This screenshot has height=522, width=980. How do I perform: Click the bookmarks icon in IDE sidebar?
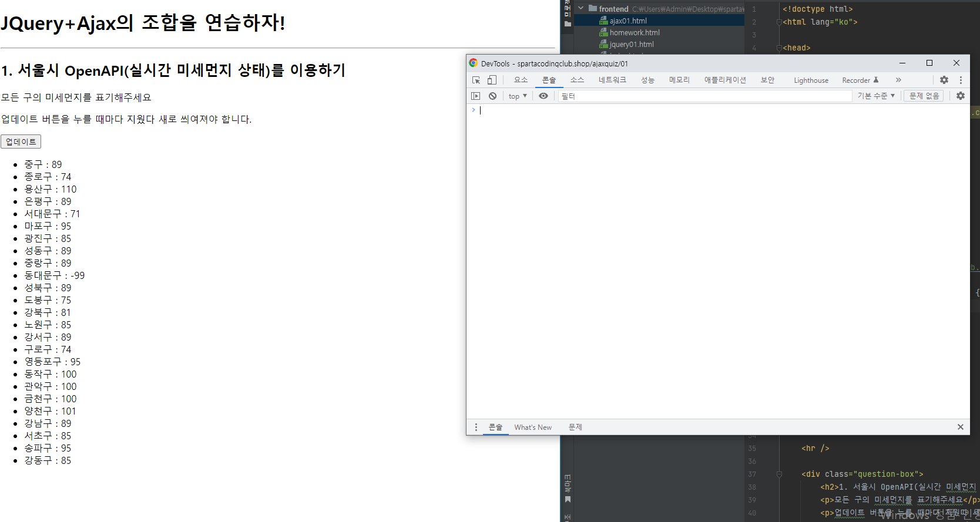coord(568,500)
